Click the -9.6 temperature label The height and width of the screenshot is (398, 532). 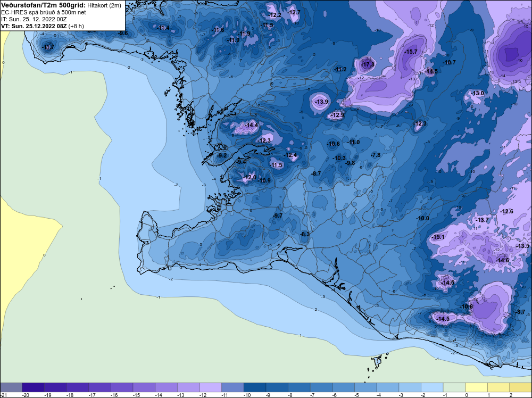(123, 33)
